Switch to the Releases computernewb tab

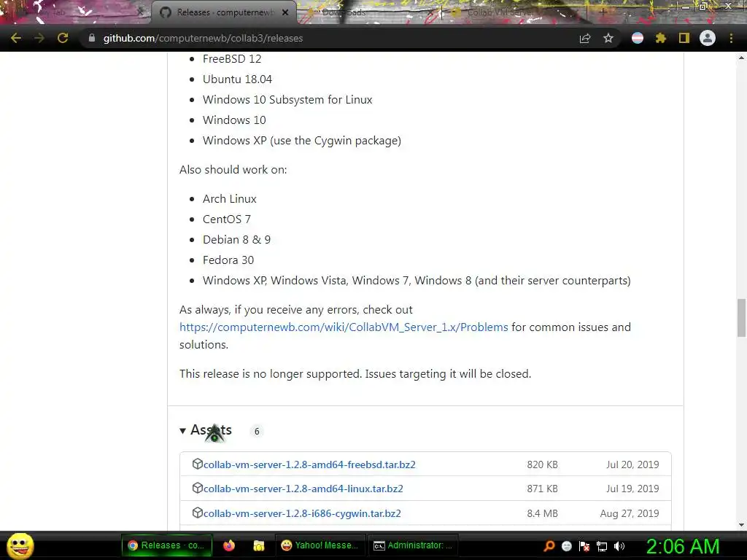[x=224, y=12]
